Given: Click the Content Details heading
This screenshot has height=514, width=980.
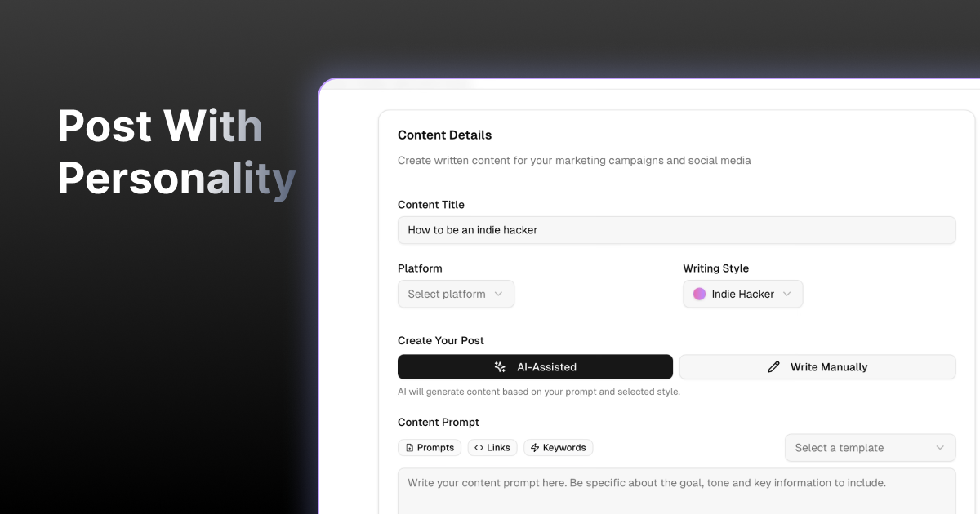Looking at the screenshot, I should pyautogui.click(x=445, y=135).
